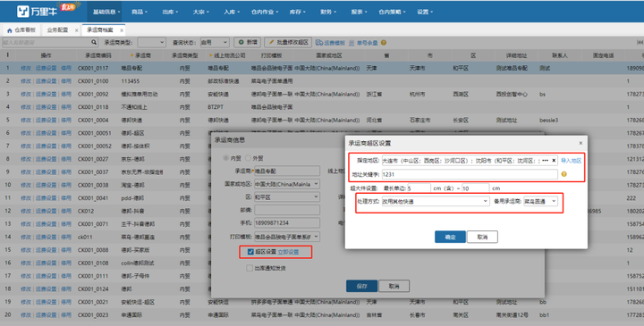Click the ellipsis icon in 指定地区 field
Image resolution: width=644 pixels, height=326 pixels.
pos(545,161)
